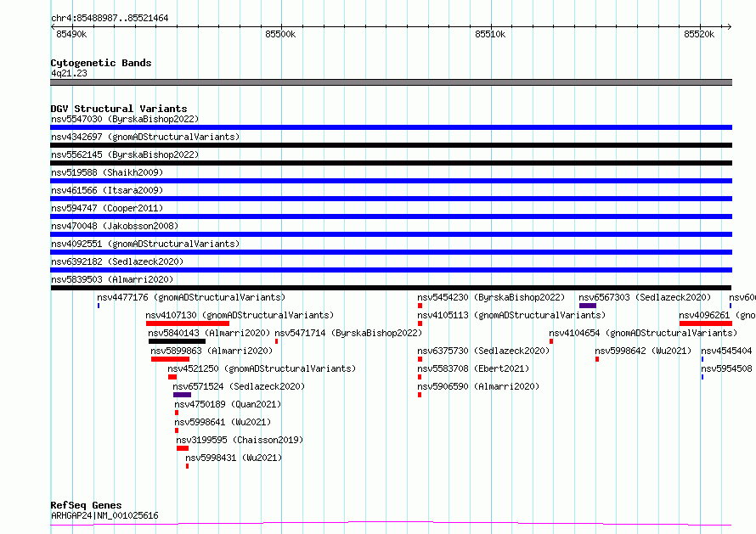The width and height of the screenshot is (756, 534).
Task: Click the nsv6567303 (Sedlazeck2020) label
Action: (645, 297)
